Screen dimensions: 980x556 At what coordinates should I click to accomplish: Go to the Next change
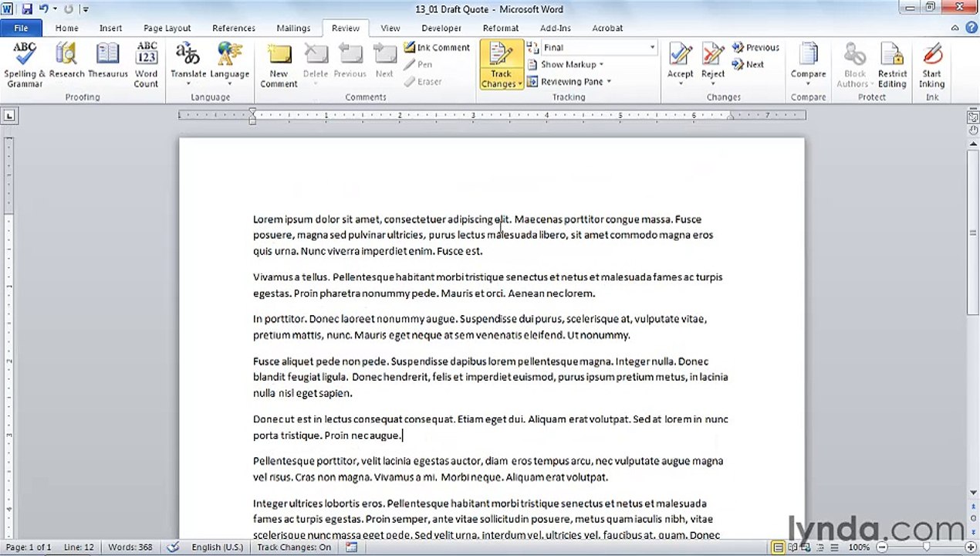coord(748,64)
